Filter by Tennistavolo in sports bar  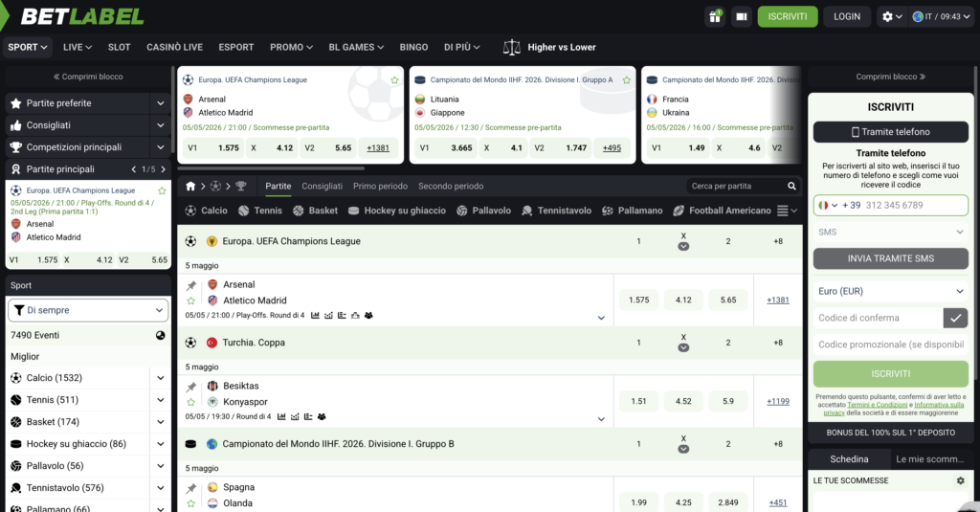(556, 211)
